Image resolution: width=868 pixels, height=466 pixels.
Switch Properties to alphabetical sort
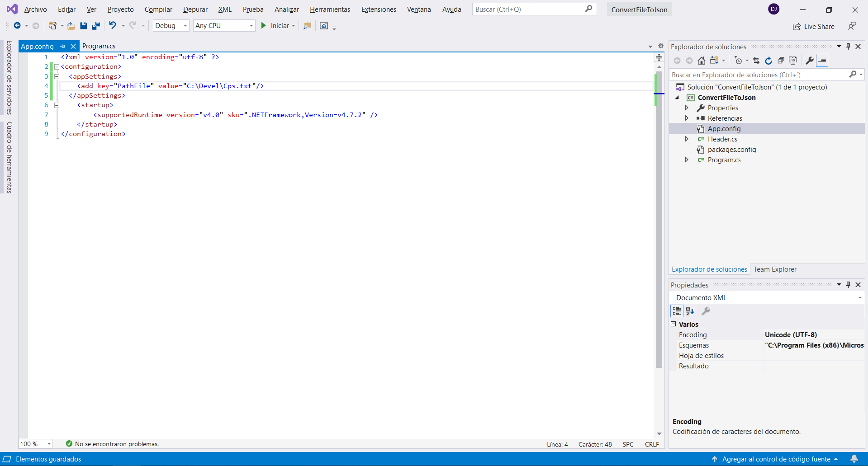690,311
